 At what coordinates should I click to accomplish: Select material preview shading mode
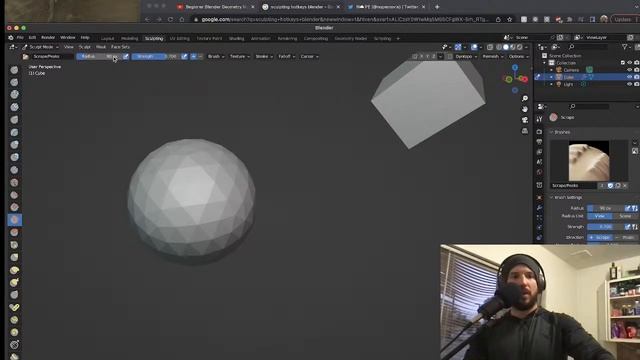513,47
